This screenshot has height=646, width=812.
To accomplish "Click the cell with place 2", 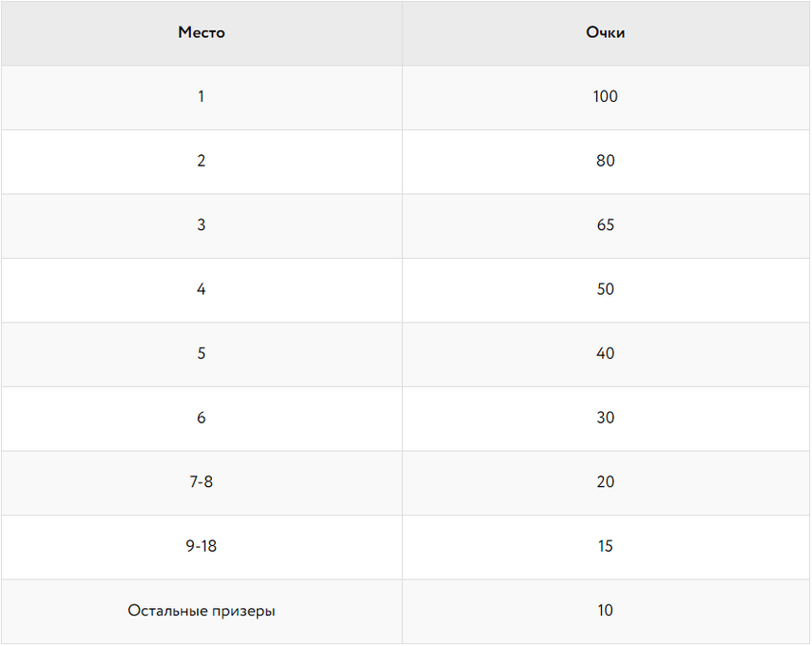I will [x=202, y=161].
